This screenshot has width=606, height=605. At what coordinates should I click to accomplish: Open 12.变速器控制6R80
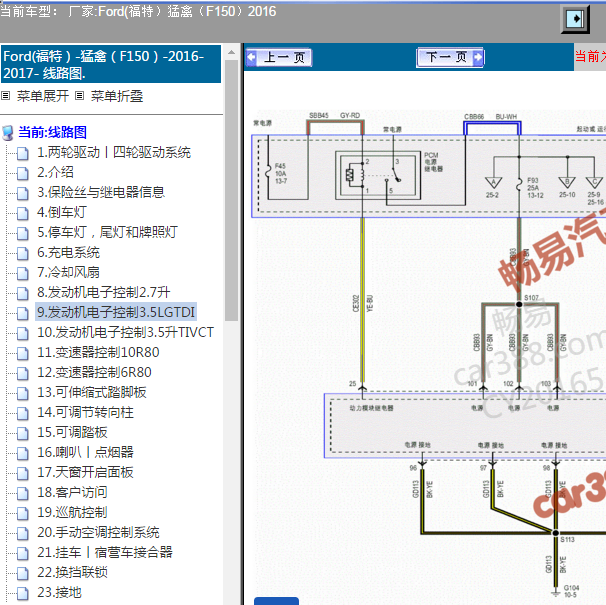click(94, 373)
